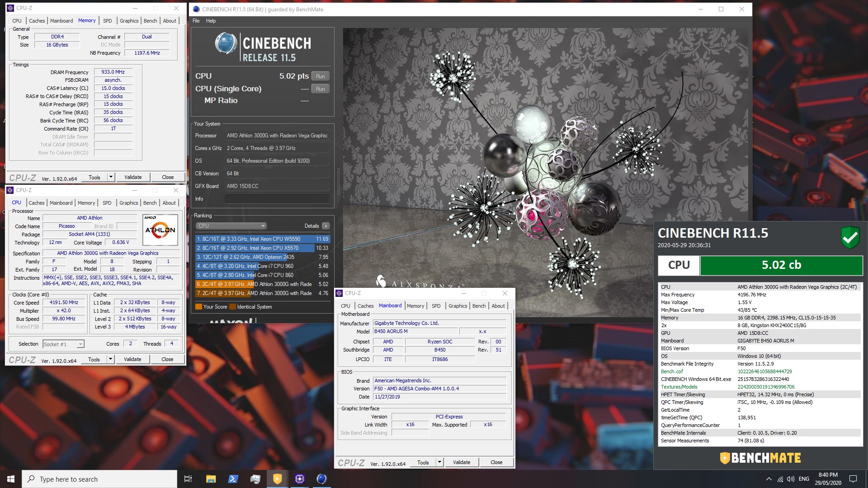Click Close in the Mainboard CPU-Z window

coord(496,462)
